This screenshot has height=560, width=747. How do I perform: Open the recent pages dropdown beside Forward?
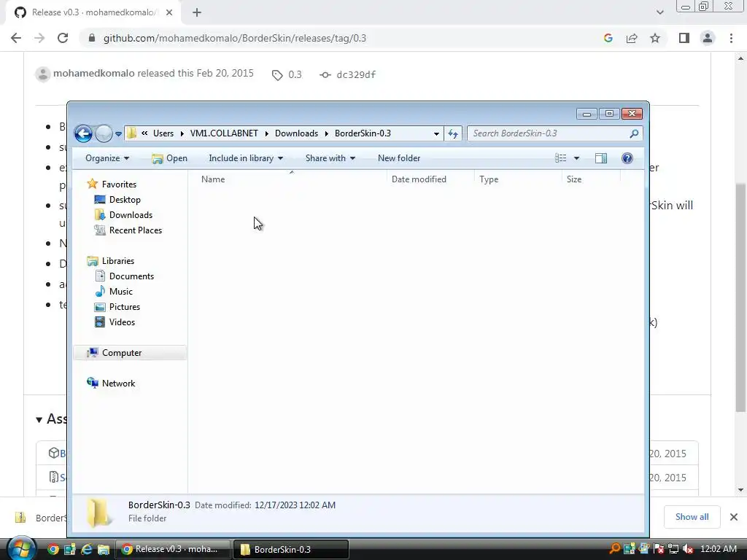[x=118, y=134]
